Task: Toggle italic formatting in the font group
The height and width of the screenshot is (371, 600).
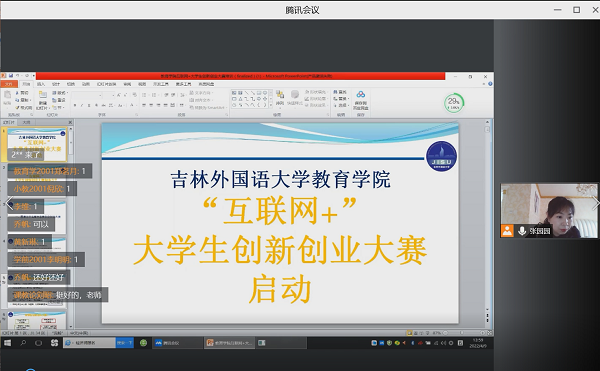Action: [x=82, y=105]
